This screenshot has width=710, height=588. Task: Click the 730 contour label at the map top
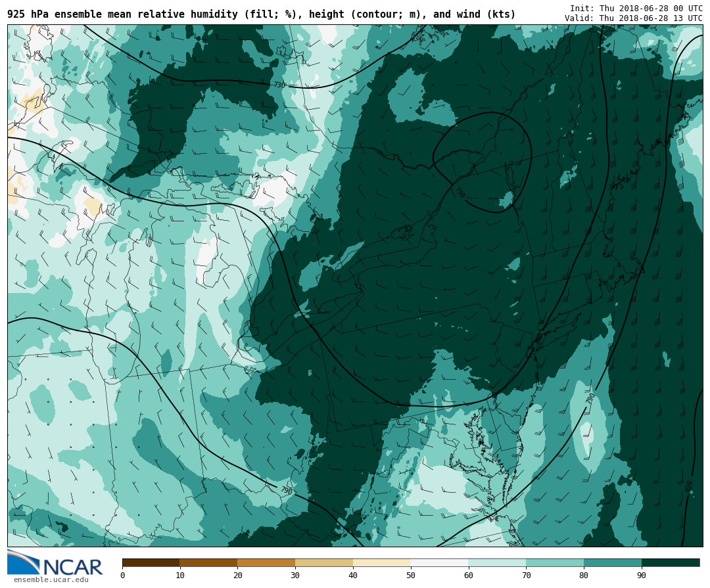pyautogui.click(x=280, y=85)
